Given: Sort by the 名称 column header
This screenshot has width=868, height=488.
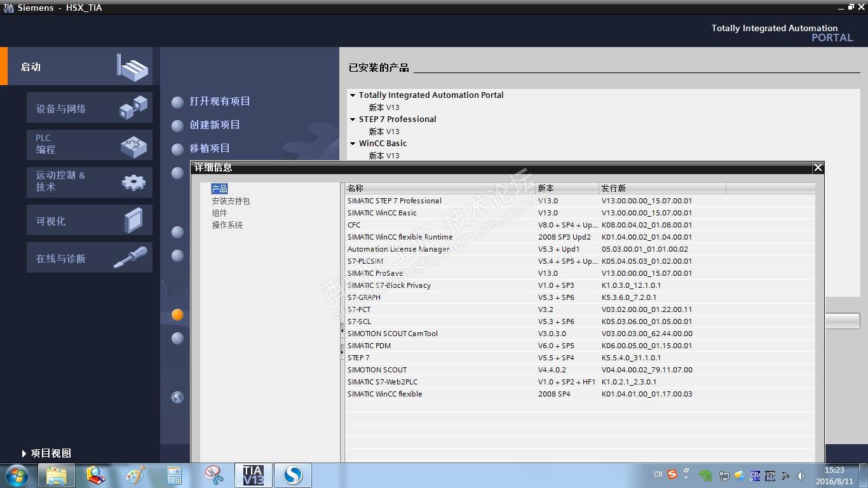Looking at the screenshot, I should tap(440, 188).
